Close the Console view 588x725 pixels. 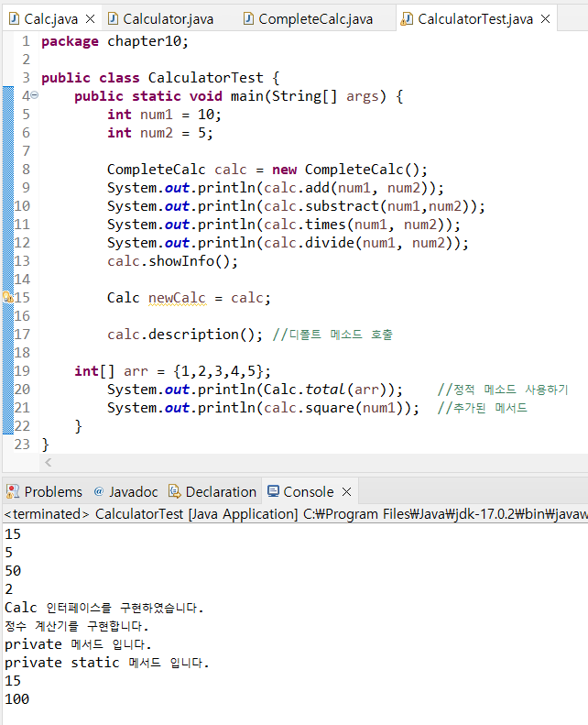[x=347, y=492]
